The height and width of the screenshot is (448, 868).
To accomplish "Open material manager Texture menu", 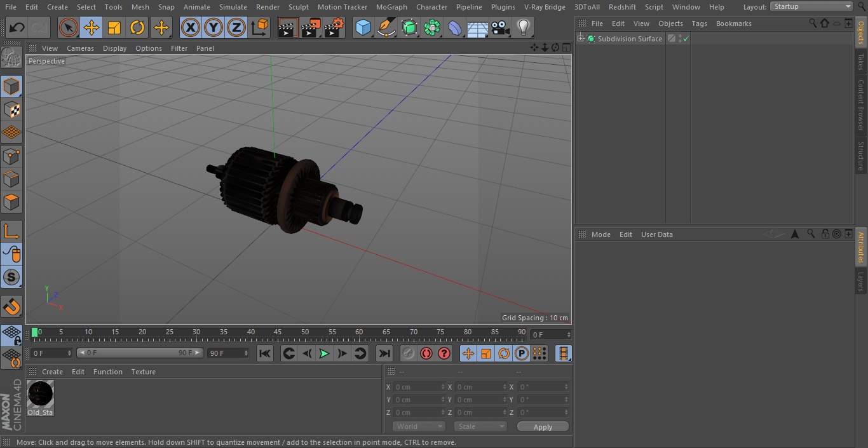I will coord(143,372).
